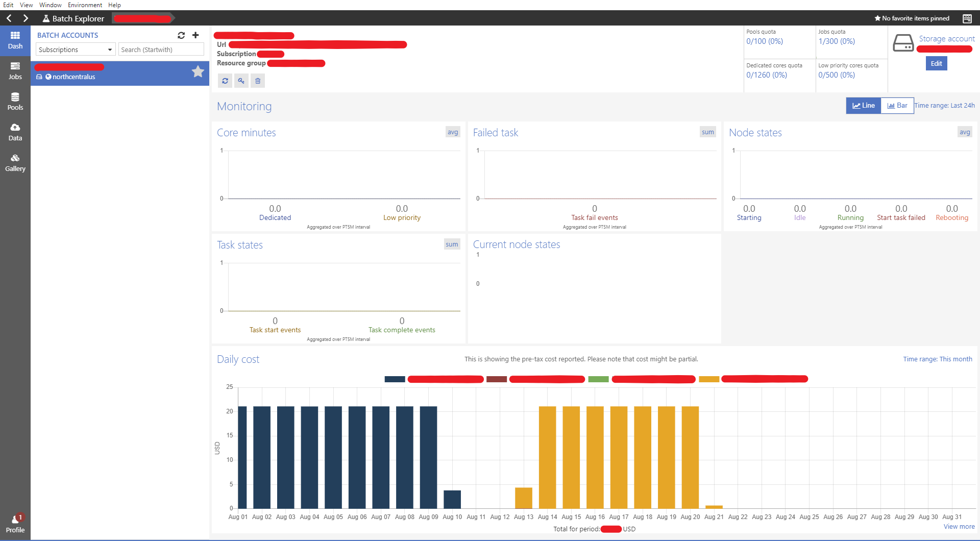Toggle favorite star on northcentralus account

[198, 71]
